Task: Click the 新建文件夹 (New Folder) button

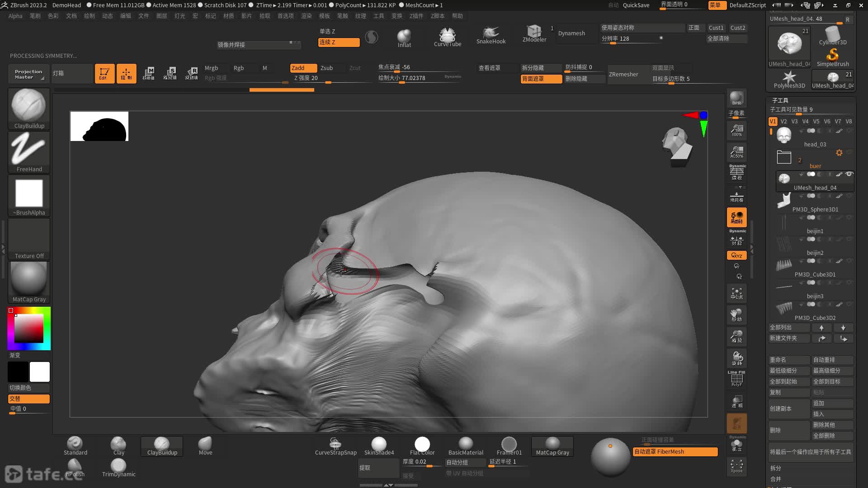Action: 789,338
